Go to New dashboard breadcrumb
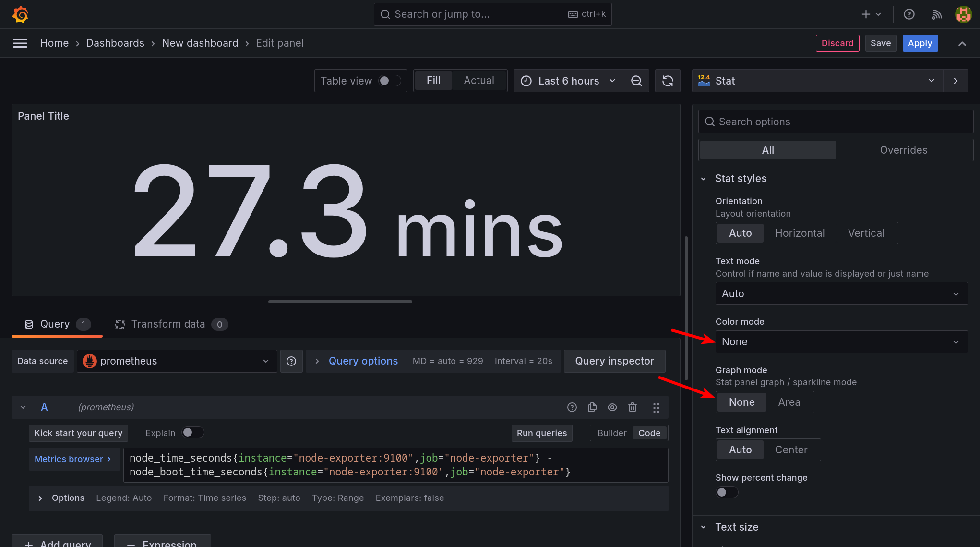The image size is (980, 547). tap(200, 43)
